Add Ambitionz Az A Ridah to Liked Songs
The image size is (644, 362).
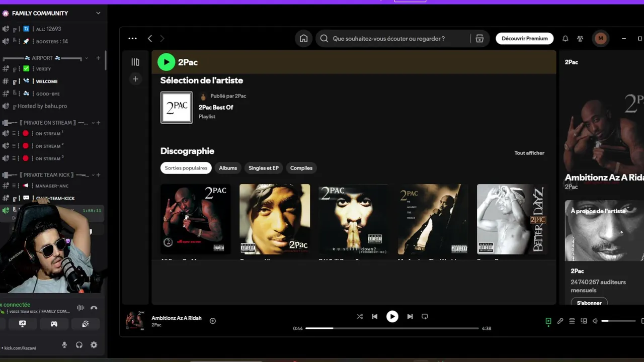click(x=213, y=321)
